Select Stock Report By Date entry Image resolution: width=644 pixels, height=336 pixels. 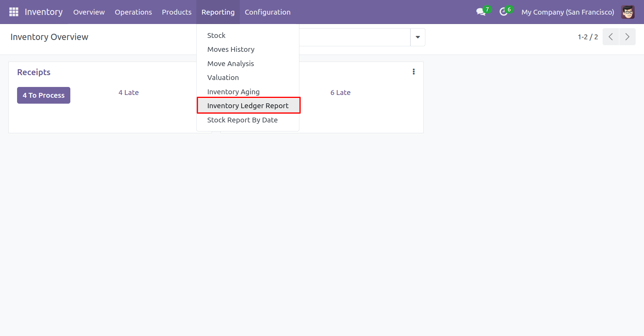click(242, 120)
